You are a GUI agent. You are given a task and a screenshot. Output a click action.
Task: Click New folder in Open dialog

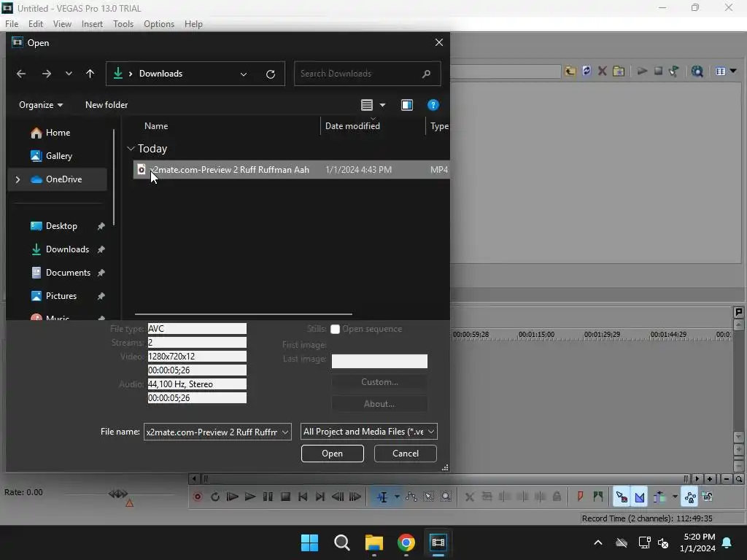[x=107, y=105]
